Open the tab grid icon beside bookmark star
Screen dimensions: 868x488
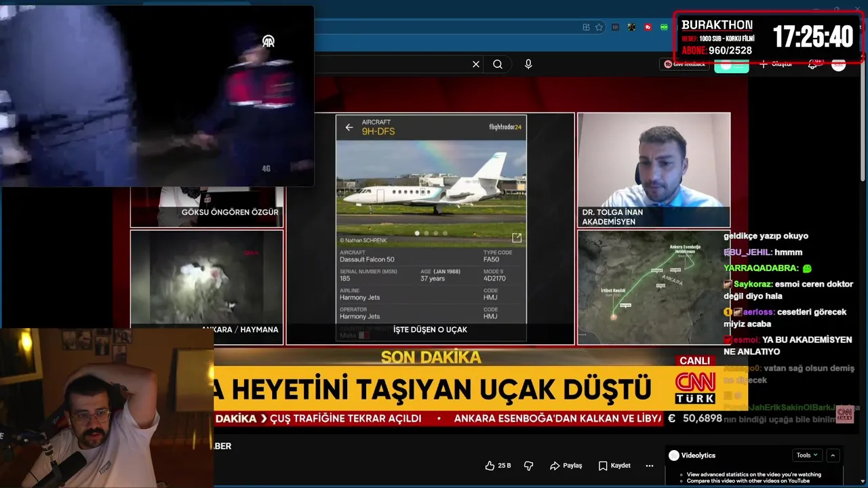tap(586, 27)
